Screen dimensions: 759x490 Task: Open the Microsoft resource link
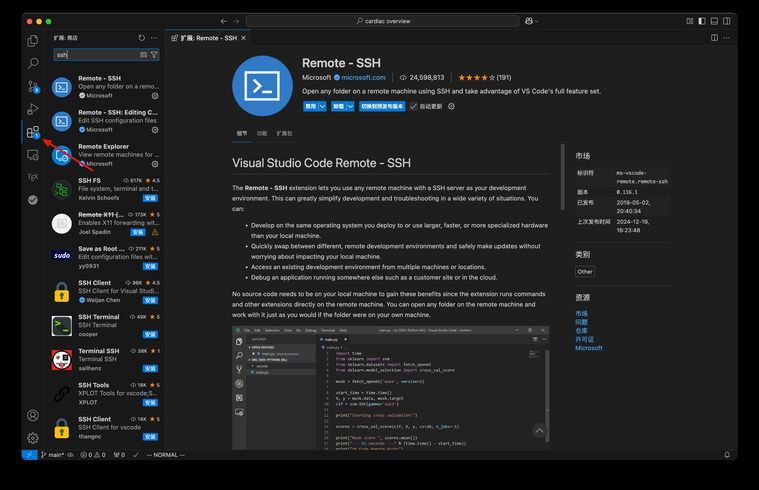click(589, 348)
